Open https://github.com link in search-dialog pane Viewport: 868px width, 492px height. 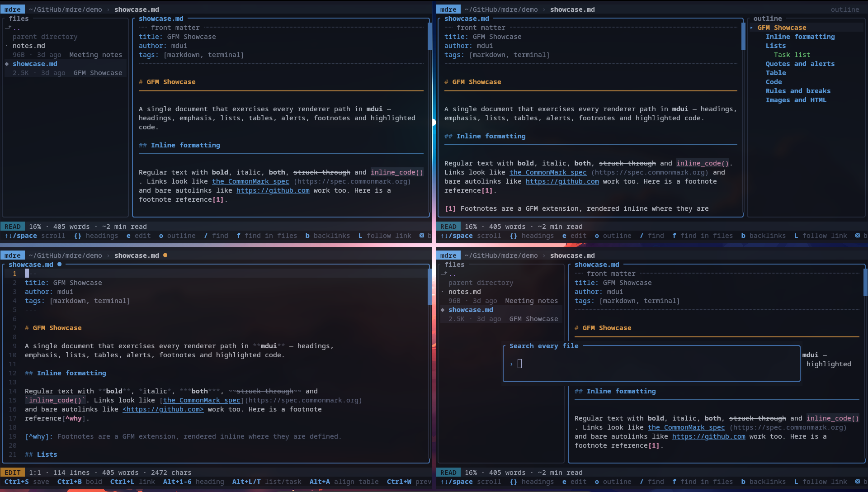(x=708, y=436)
